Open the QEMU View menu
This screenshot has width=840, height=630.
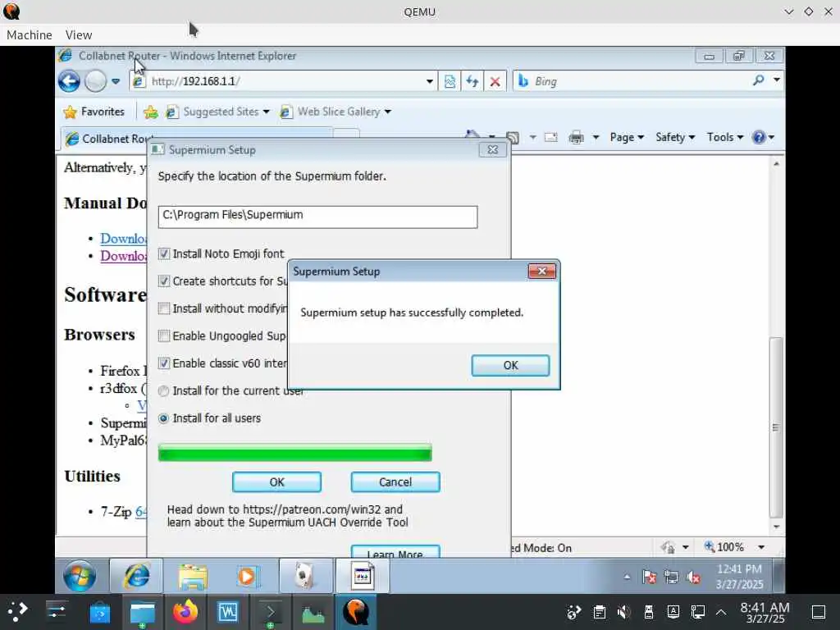79,34
